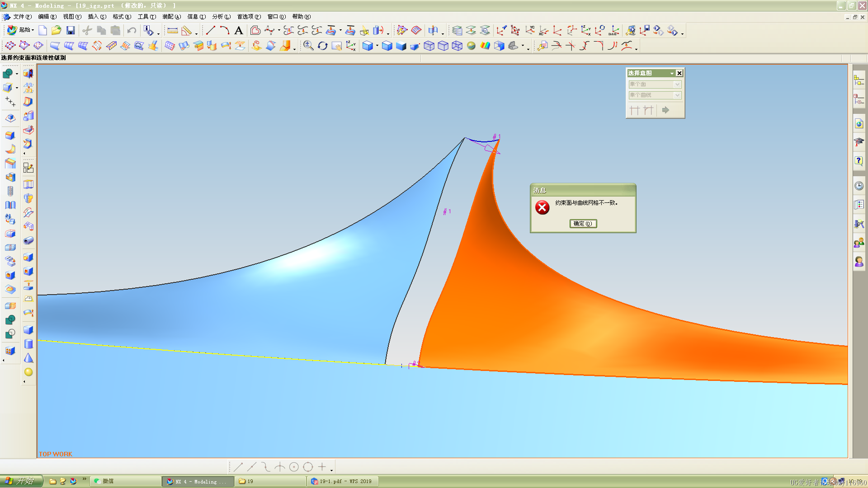Viewport: 868px width, 488px height.
Task: Click the Sphere primitive icon in left toolbar
Action: point(28,372)
